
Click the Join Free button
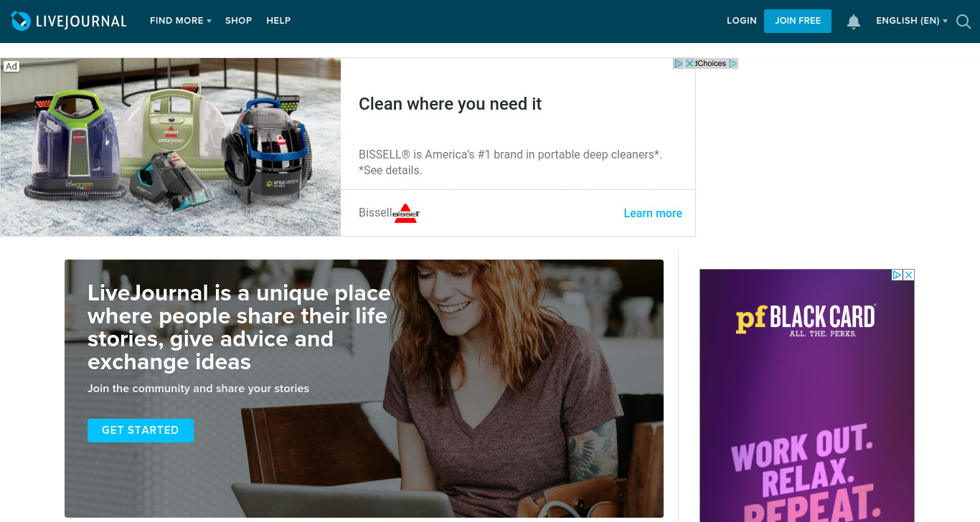(798, 21)
